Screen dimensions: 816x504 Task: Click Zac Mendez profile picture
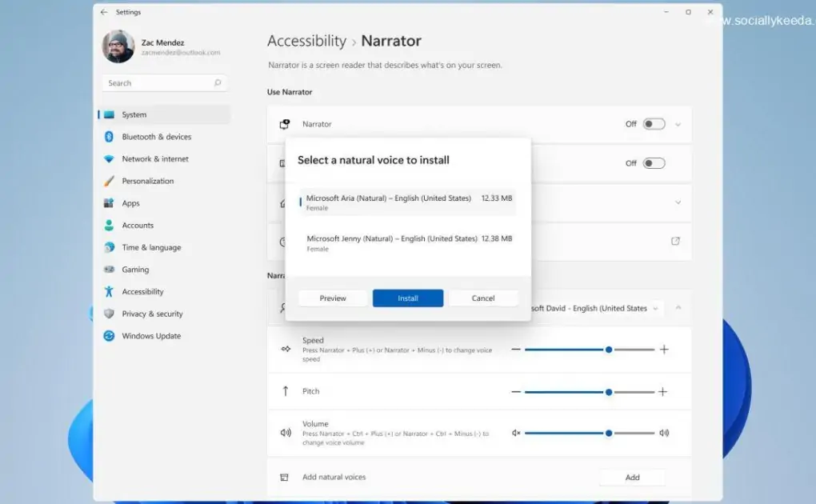118,46
